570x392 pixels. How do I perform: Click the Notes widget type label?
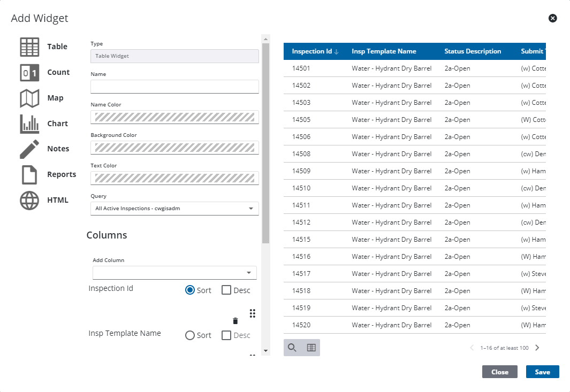click(x=58, y=149)
